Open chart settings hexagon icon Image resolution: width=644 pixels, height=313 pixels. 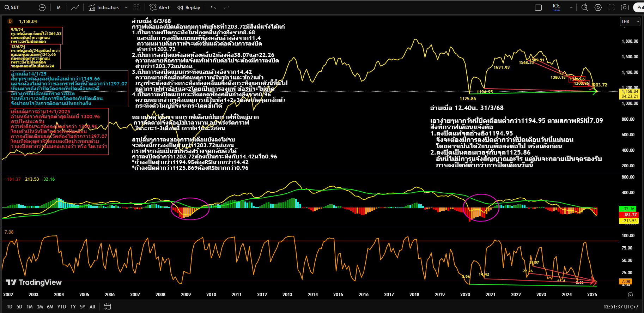[x=598, y=7]
